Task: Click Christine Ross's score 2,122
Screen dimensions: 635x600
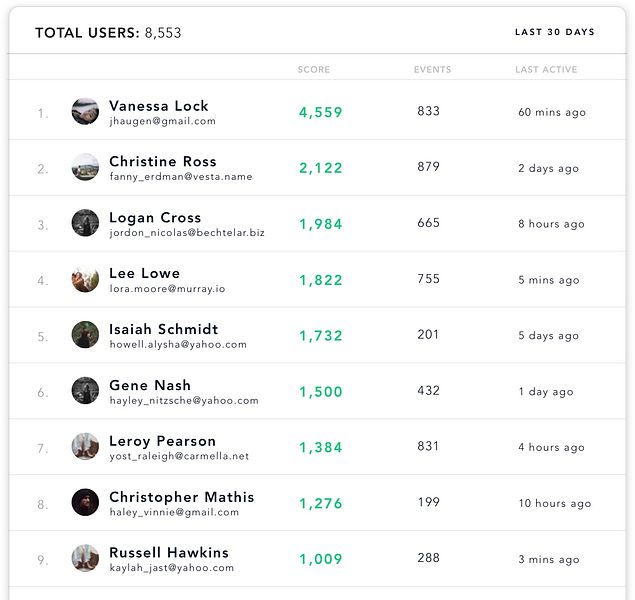Action: [321, 168]
